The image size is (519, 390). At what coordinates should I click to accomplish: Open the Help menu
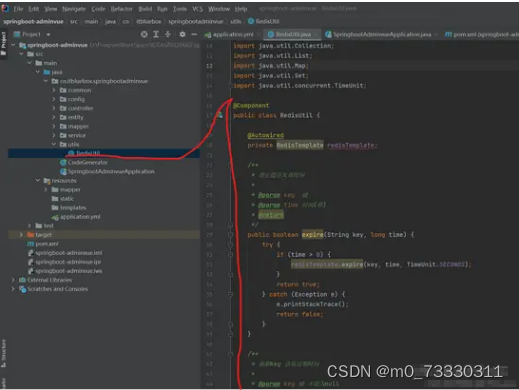point(241,9)
